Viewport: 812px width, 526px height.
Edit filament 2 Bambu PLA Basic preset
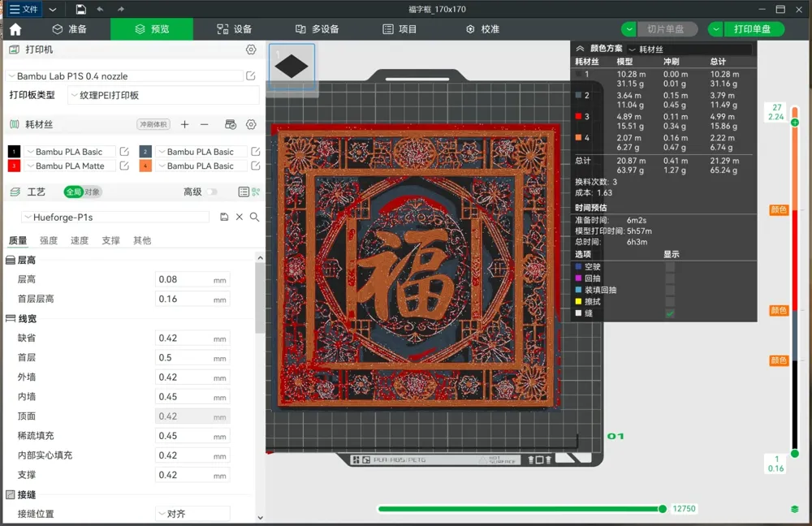255,152
